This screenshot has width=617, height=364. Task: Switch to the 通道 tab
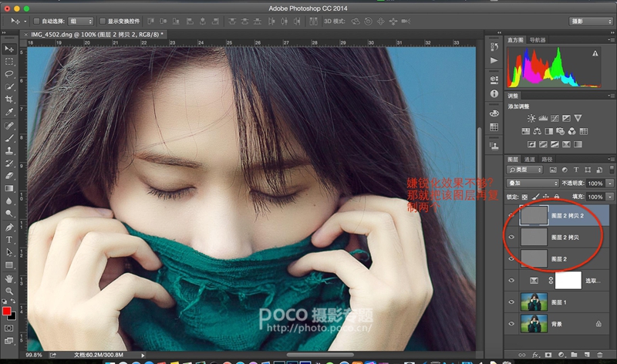tap(530, 159)
